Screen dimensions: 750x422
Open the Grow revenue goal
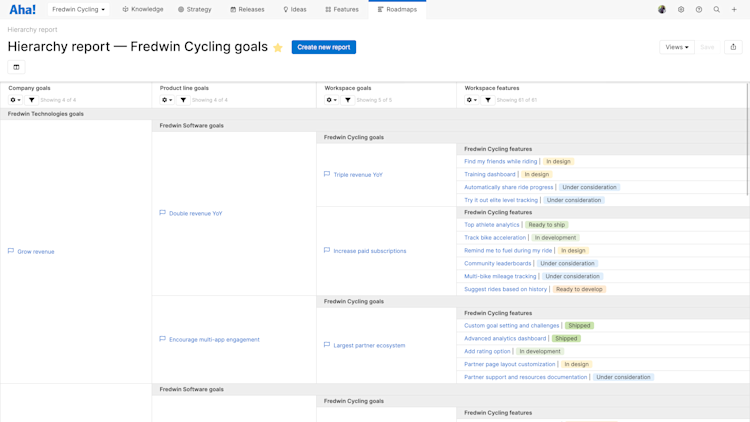pos(36,252)
